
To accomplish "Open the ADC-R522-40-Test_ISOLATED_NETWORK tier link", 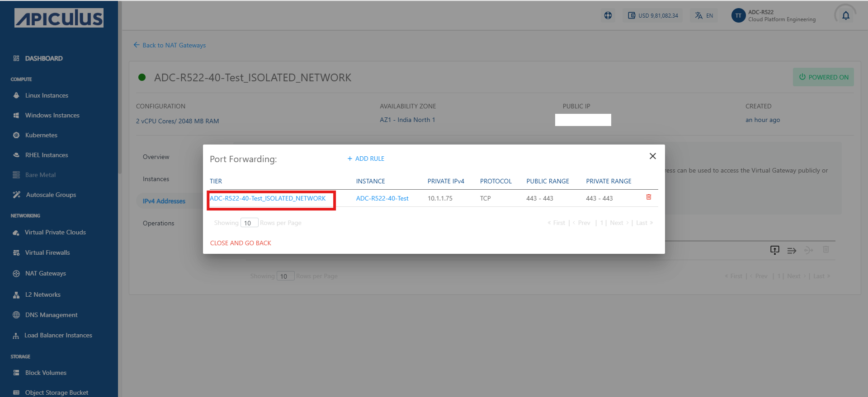I will (x=268, y=199).
